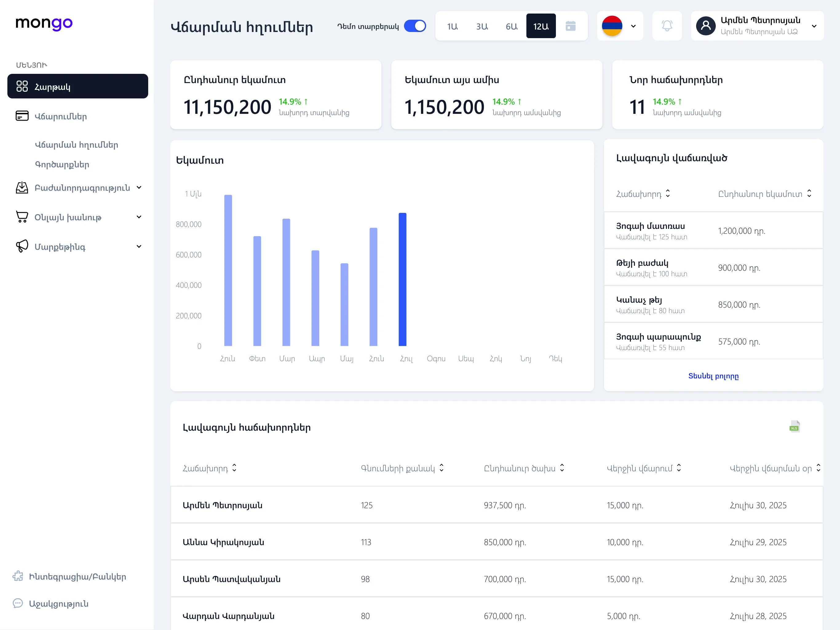Viewport: 840px width, 630px height.
Task: Toggle the Դեմո տարբերակ switch
Action: coord(415,26)
